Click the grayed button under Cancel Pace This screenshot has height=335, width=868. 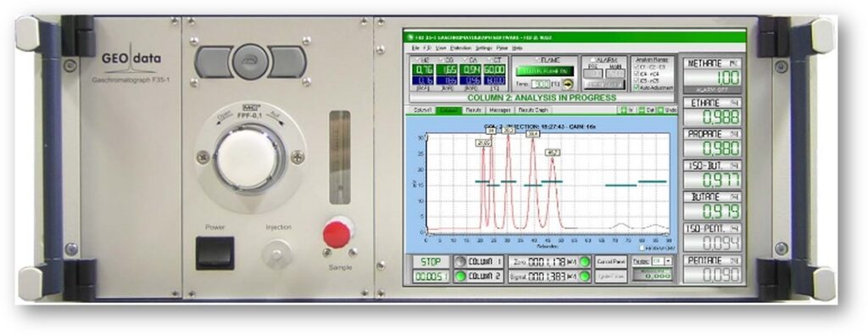tap(610, 276)
